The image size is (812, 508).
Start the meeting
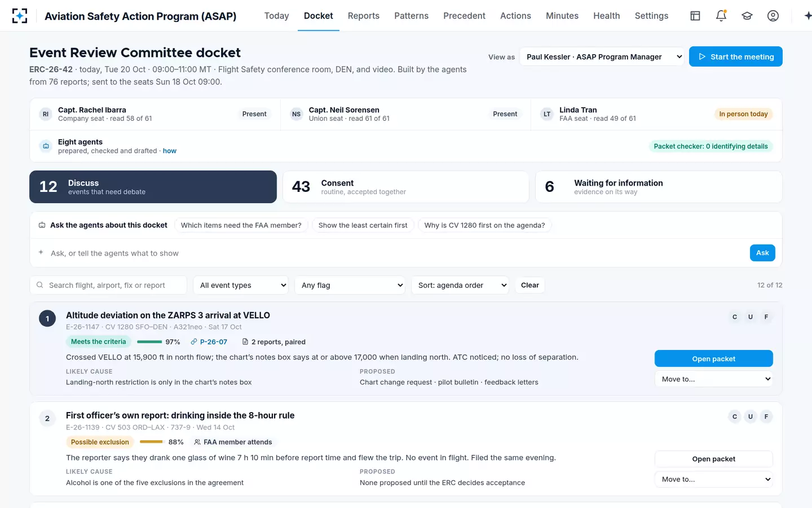736,56
